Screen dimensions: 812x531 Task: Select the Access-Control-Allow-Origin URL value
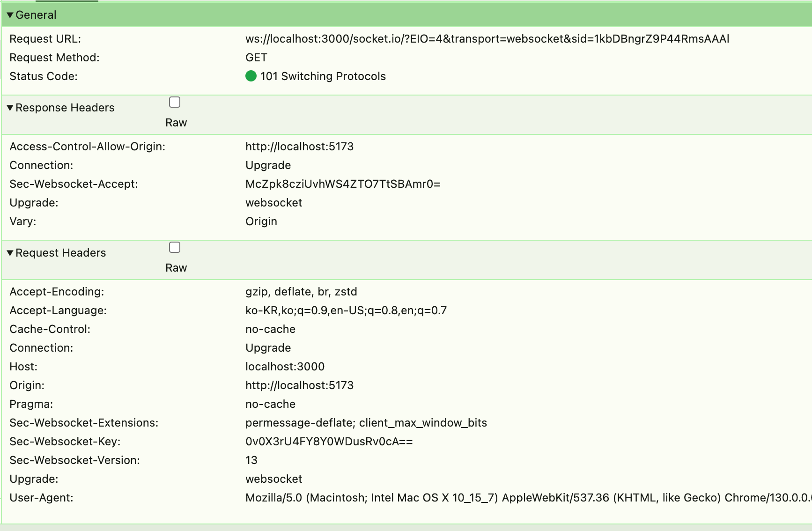pyautogui.click(x=299, y=147)
